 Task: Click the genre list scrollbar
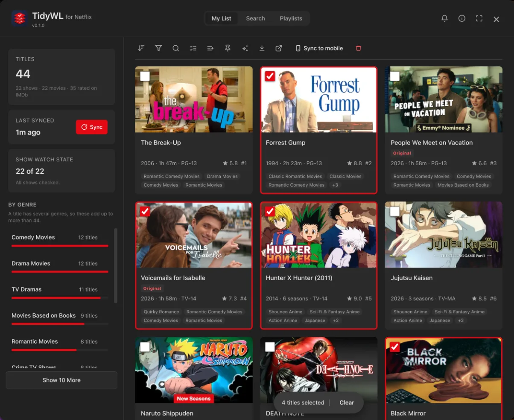(x=116, y=265)
